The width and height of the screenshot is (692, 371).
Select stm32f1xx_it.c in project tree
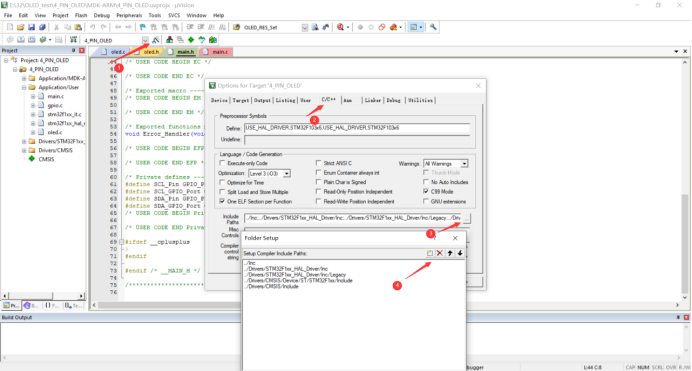(x=64, y=114)
